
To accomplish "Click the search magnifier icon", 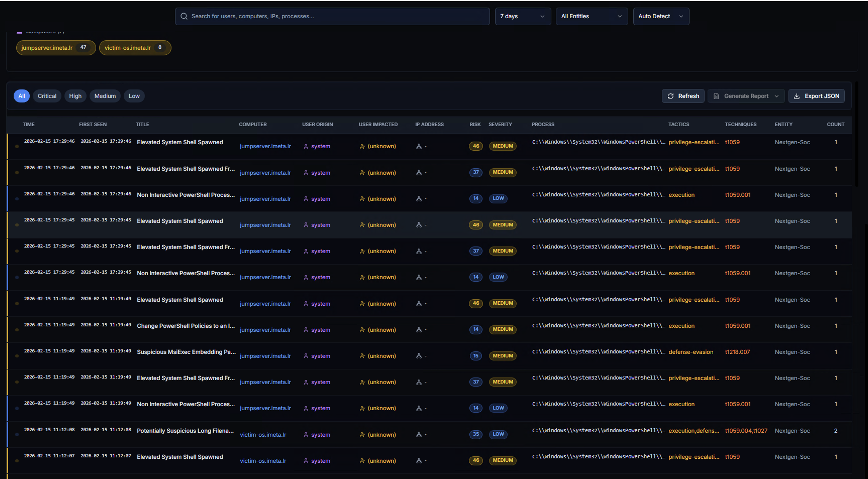I will (x=184, y=16).
